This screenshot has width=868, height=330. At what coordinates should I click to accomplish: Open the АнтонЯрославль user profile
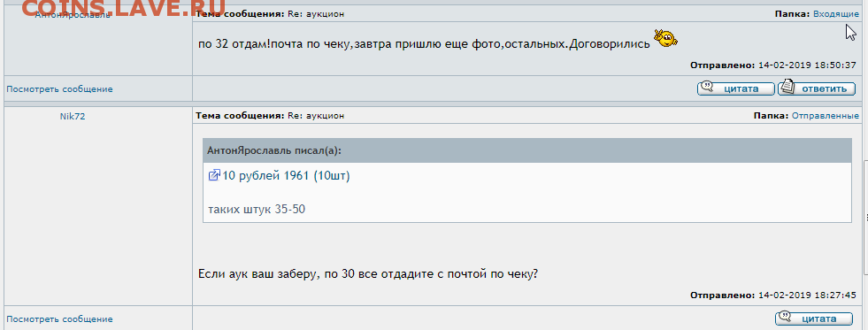click(x=72, y=15)
